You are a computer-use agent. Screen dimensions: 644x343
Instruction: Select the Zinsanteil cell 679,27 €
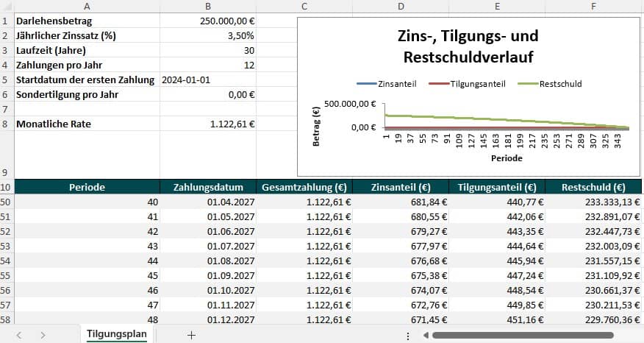point(401,232)
